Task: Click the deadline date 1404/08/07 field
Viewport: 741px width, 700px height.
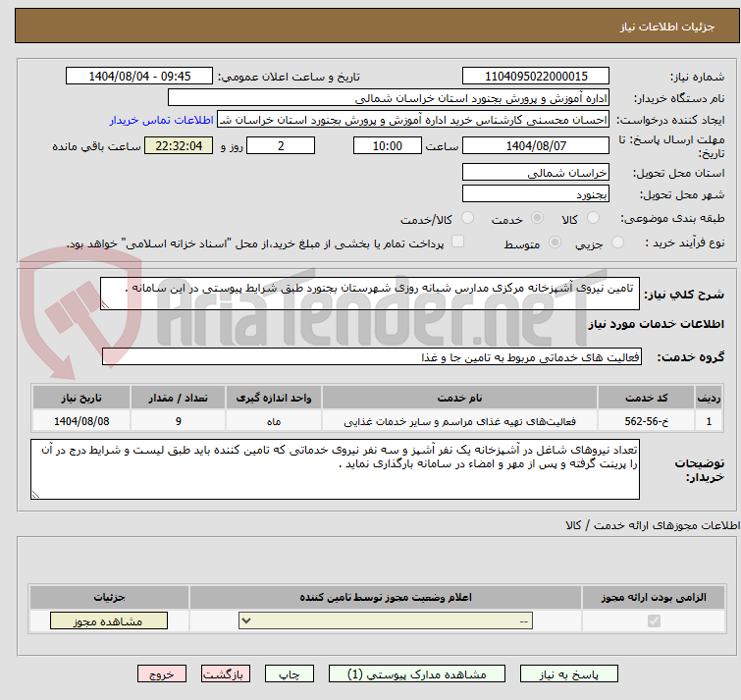Action: point(536,145)
